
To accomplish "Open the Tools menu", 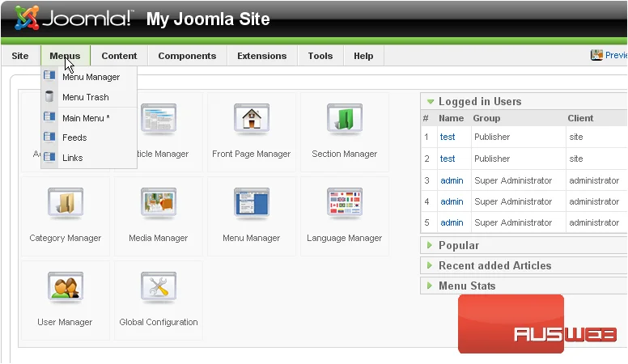I will pos(320,56).
